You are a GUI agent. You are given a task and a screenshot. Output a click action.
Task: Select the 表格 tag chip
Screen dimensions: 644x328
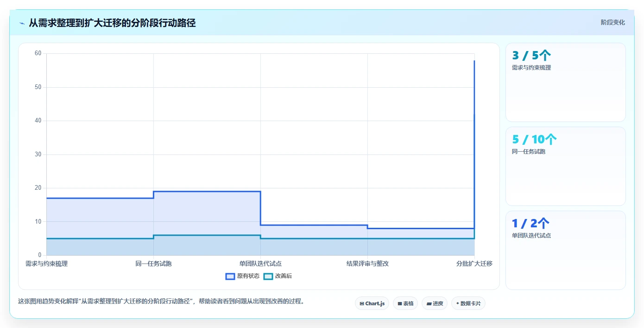(x=405, y=303)
